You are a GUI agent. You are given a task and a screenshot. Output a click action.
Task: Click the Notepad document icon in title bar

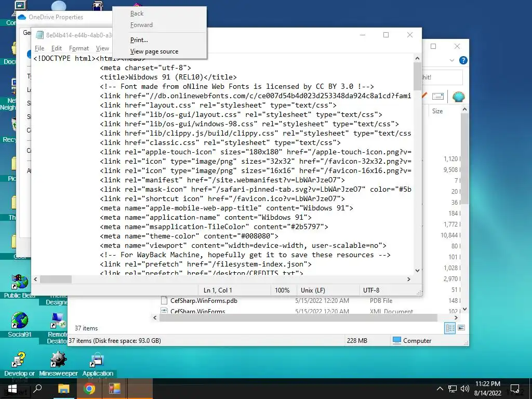[39, 35]
